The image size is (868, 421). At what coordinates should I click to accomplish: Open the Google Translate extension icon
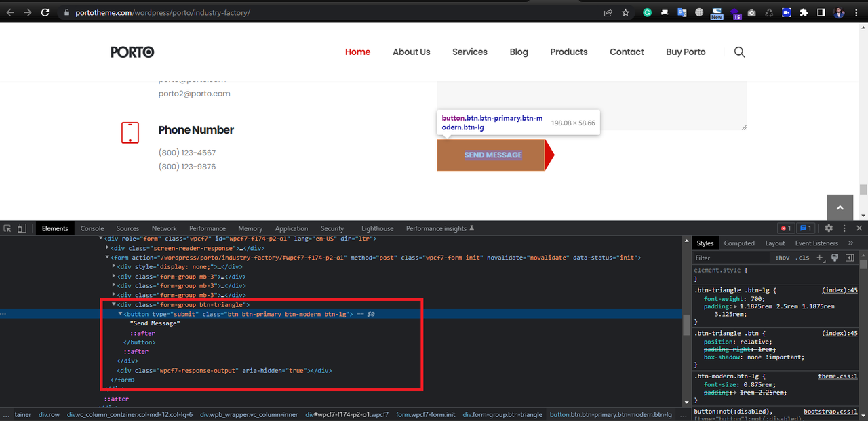pyautogui.click(x=682, y=12)
